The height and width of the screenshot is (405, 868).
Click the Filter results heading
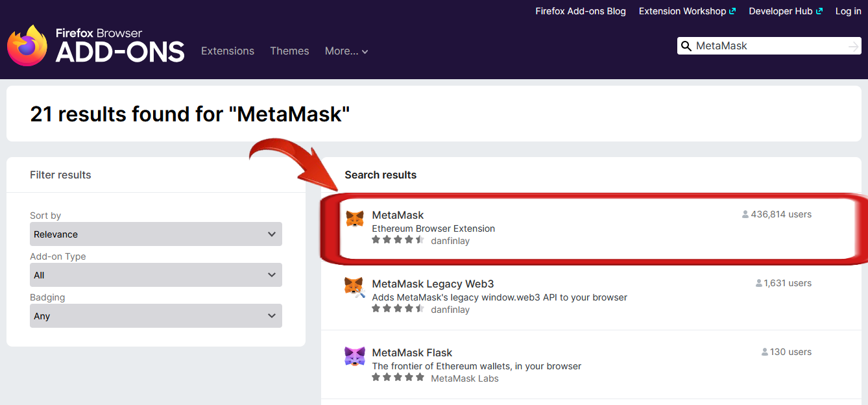[60, 175]
